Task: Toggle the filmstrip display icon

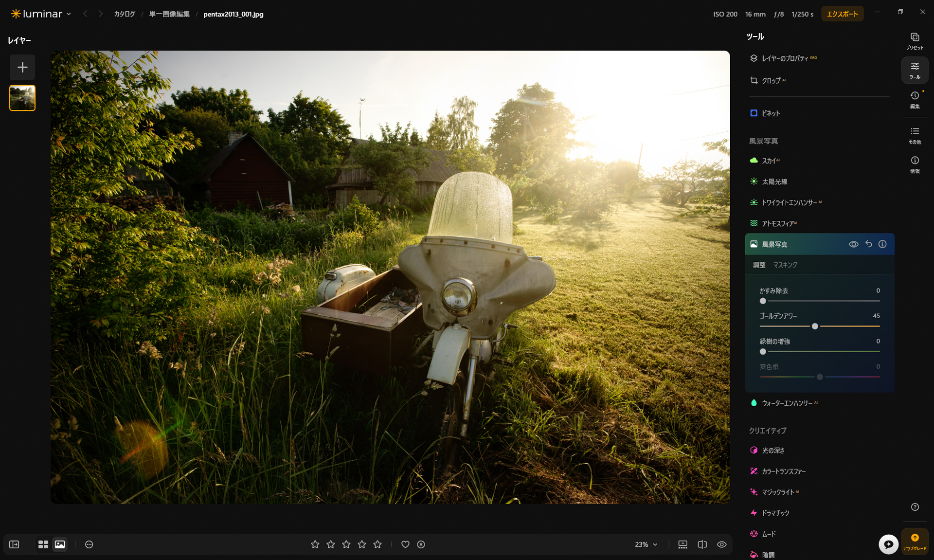Action: tap(683, 544)
